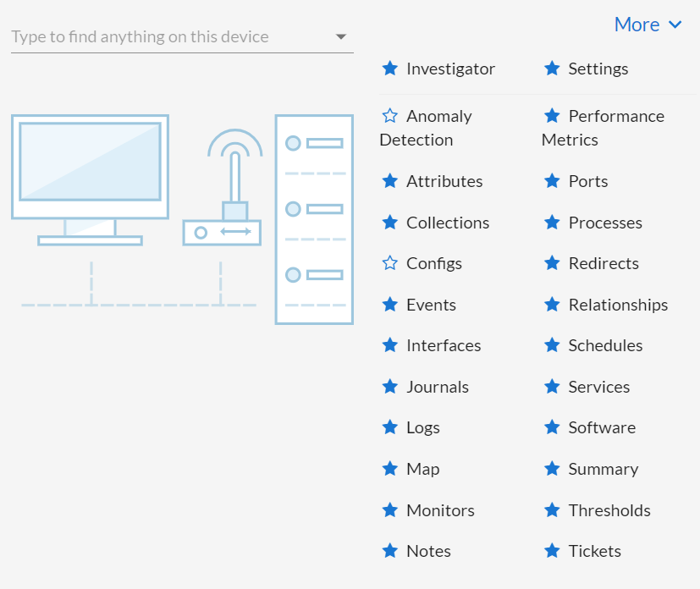Click the star icon next to Journals
The image size is (700, 589).
pyautogui.click(x=389, y=387)
